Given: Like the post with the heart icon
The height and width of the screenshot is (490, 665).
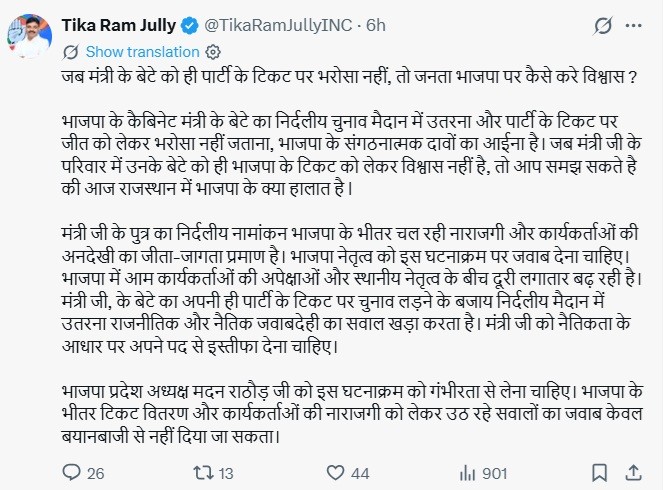Looking at the screenshot, I should (x=335, y=473).
